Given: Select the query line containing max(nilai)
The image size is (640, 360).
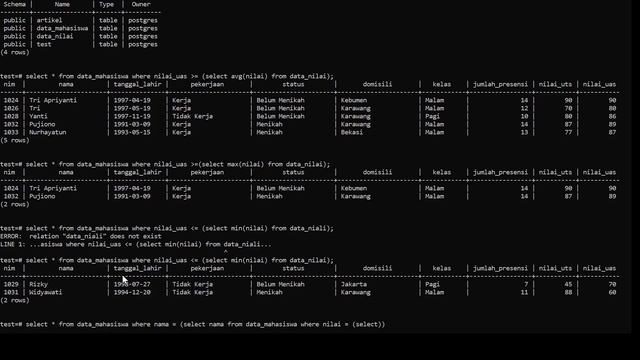Looking at the screenshot, I should pyautogui.click(x=165, y=164).
